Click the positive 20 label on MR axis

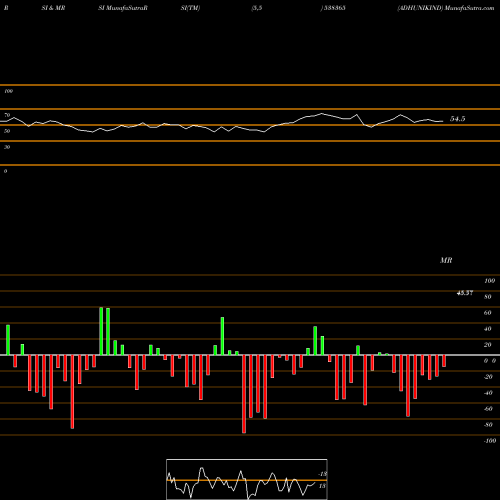pos(488,345)
